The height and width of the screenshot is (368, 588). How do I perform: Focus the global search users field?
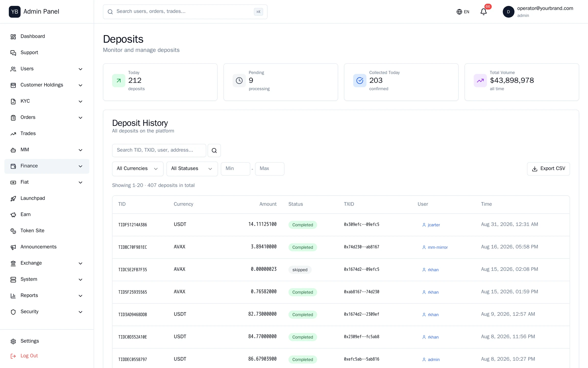click(185, 12)
